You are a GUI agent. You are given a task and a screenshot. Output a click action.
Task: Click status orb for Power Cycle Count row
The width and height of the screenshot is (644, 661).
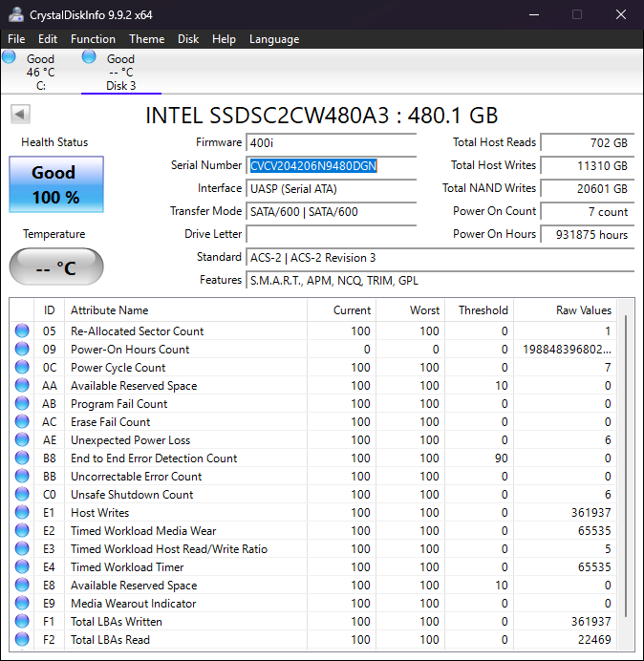(x=22, y=367)
